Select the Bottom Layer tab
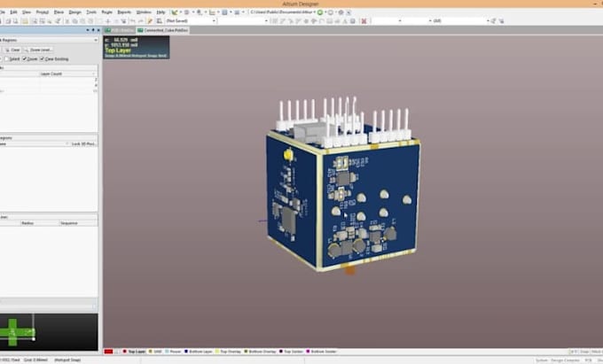Image resolution: width=603 pixels, height=364 pixels. coord(200,352)
